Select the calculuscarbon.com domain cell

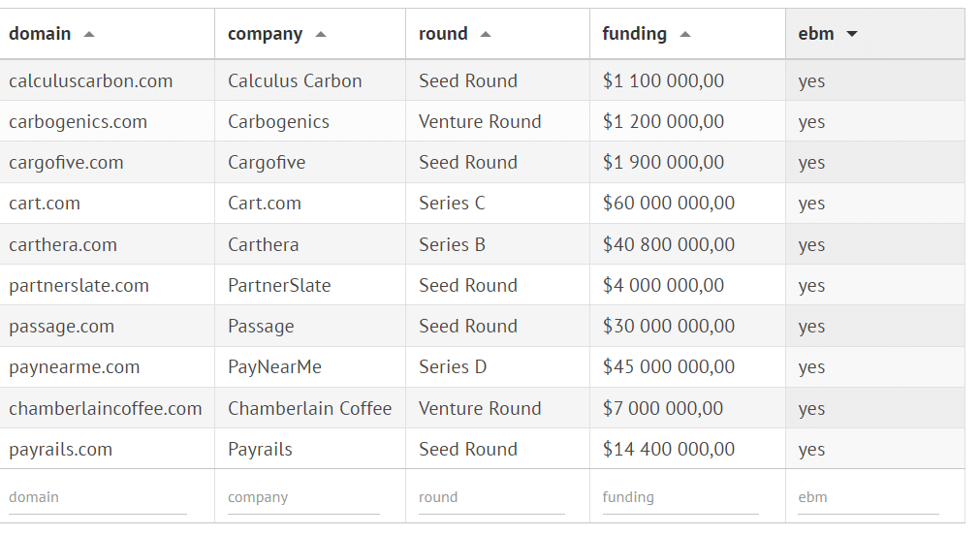click(91, 81)
